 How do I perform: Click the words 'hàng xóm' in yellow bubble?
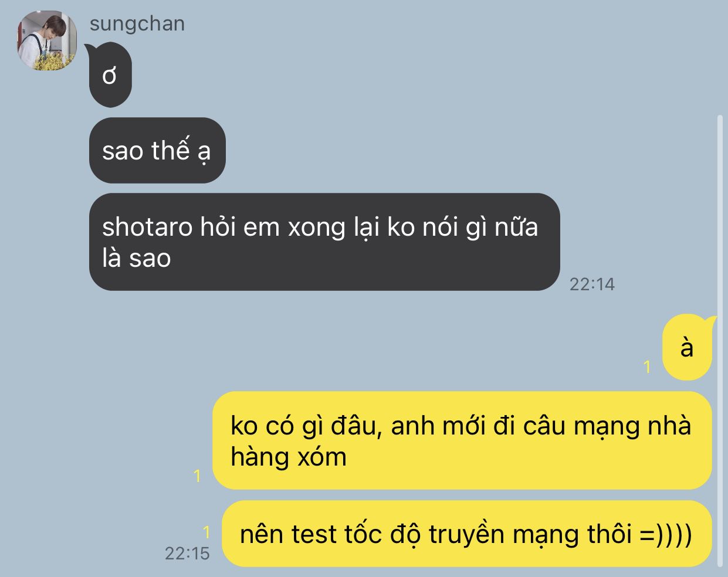(289, 457)
